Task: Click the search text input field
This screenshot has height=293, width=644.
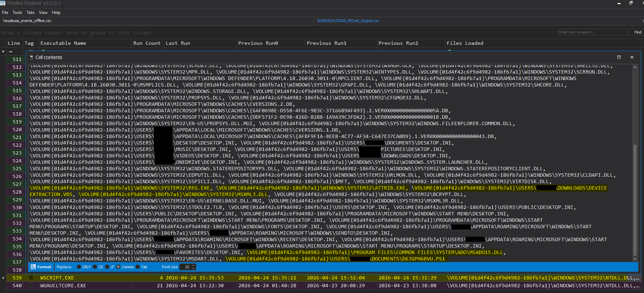Action: (592, 32)
